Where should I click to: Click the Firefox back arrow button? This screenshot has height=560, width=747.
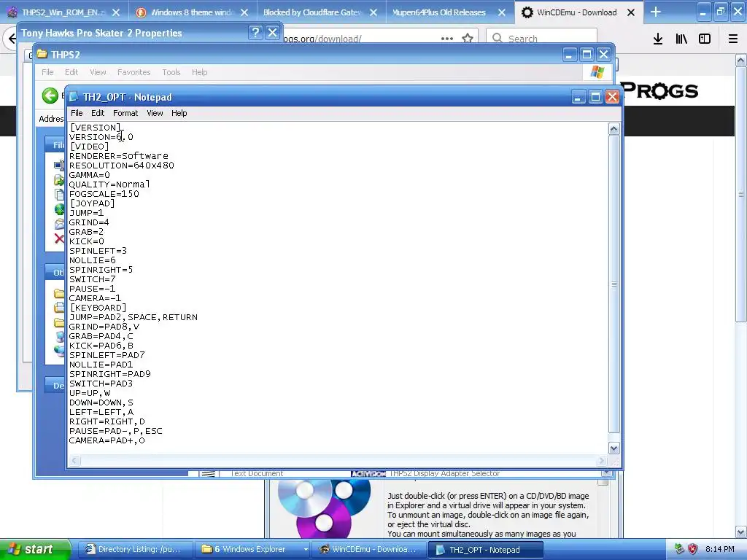point(10,39)
